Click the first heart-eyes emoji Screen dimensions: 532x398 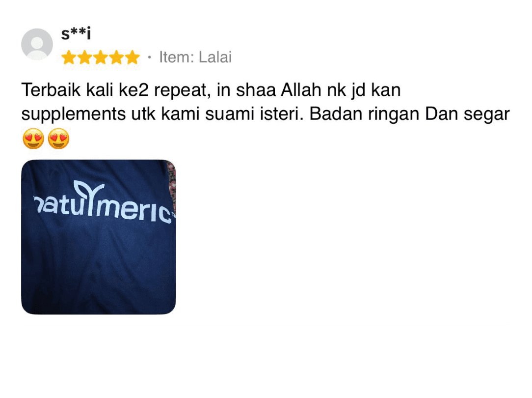(33, 139)
